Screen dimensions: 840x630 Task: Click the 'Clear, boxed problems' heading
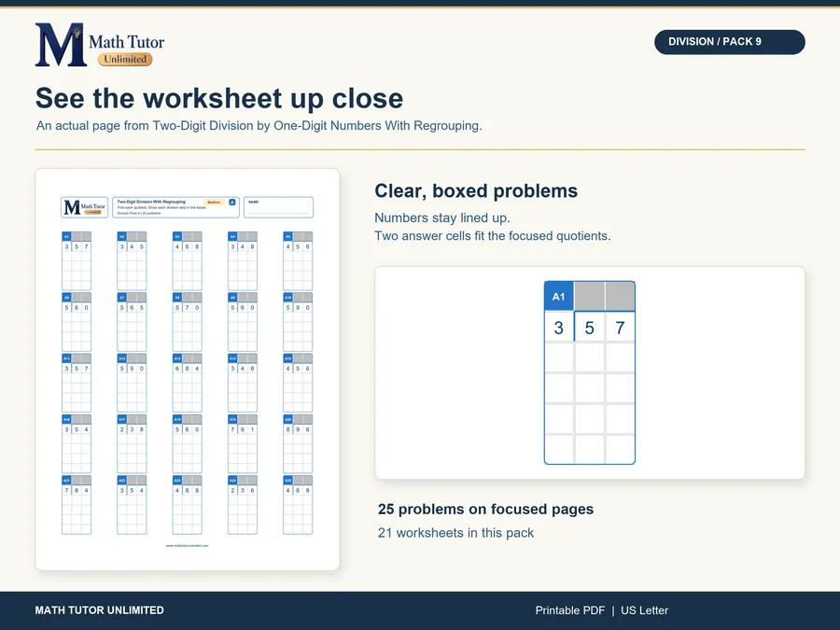(x=476, y=190)
